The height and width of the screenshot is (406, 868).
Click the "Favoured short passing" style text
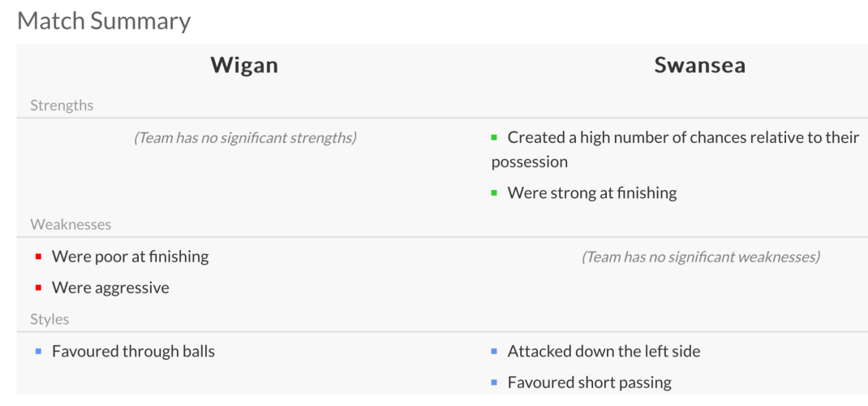coord(589,382)
